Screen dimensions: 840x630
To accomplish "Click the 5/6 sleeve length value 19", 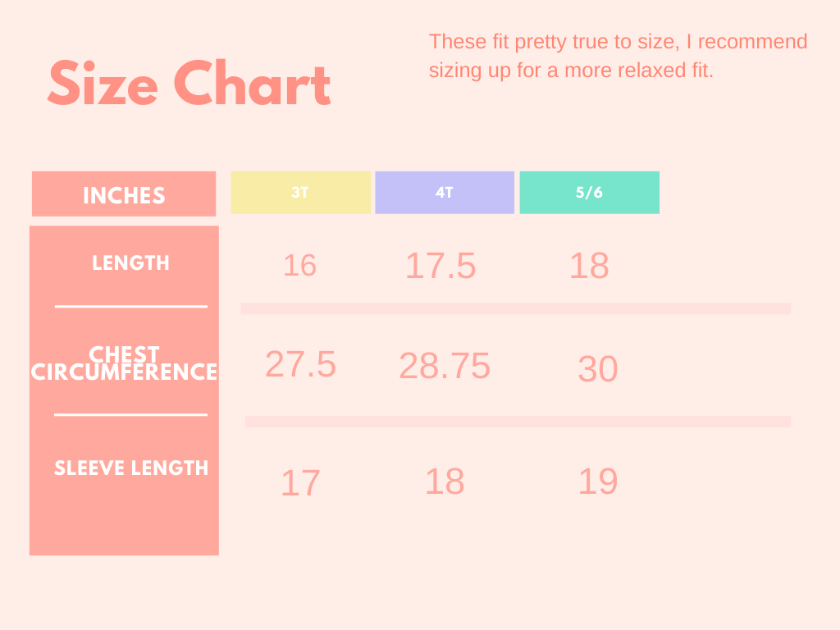I will pos(598,481).
